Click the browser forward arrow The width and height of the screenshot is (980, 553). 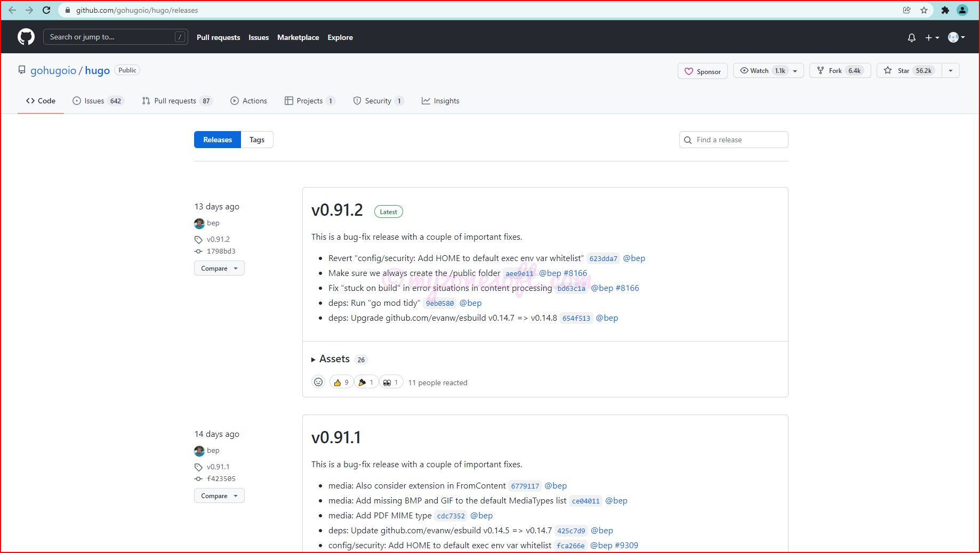[29, 10]
